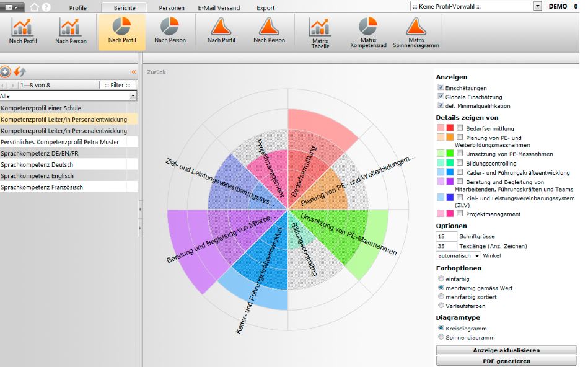Screen dimensions: 588x367
Task: Toggle the def. Minimalqualifikation checkbox
Action: tap(441, 105)
